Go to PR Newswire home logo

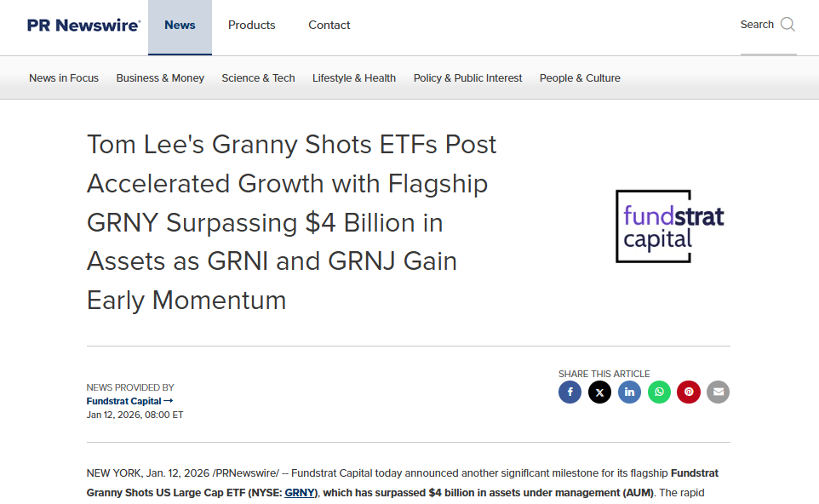tap(83, 26)
